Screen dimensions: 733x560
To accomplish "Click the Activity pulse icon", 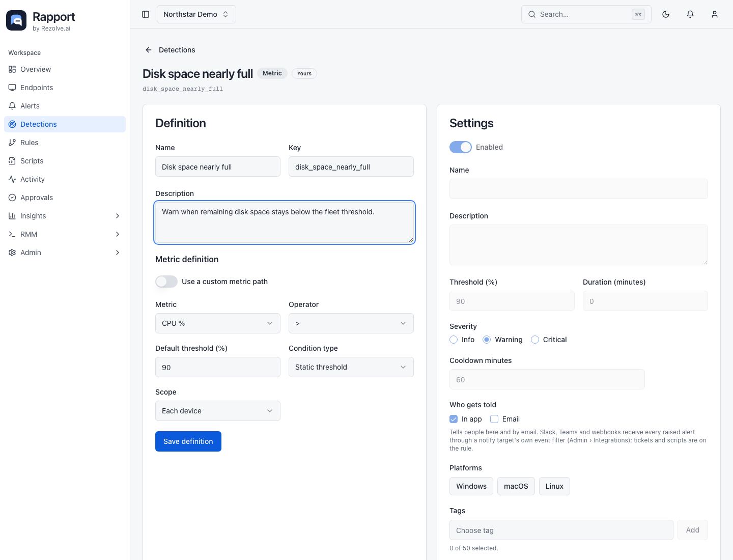I will (x=12, y=179).
